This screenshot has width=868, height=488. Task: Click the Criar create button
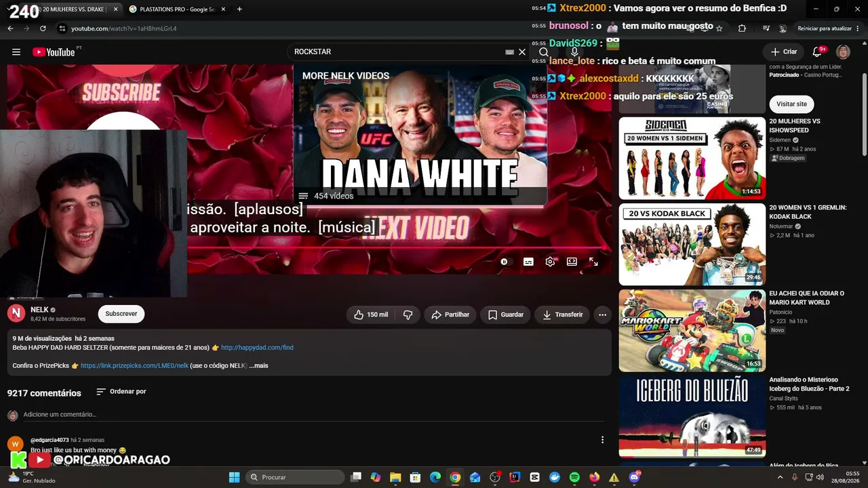(x=784, y=52)
